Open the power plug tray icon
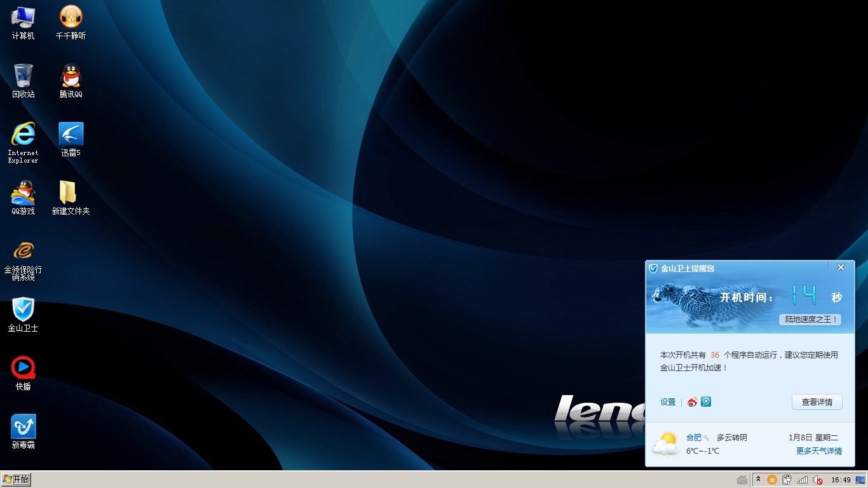 pos(787,480)
